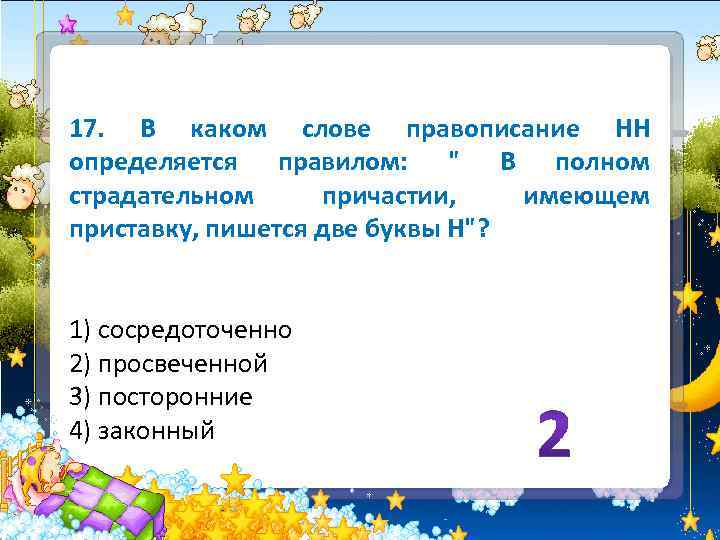Select answer option 2) просвеченной
The image size is (720, 540).
pyautogui.click(x=168, y=364)
